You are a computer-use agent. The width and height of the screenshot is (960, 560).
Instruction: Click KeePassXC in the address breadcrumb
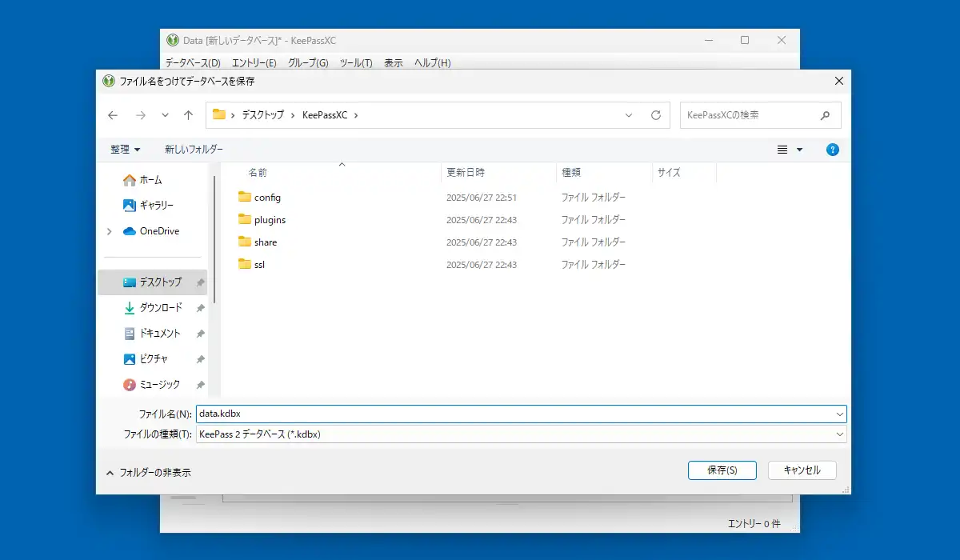coord(325,115)
